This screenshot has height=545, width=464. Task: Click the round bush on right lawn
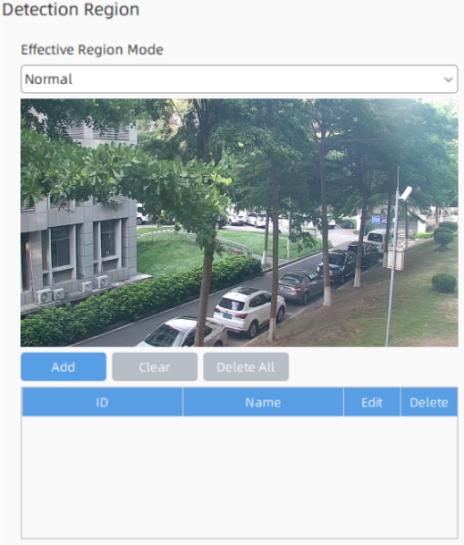444,283
